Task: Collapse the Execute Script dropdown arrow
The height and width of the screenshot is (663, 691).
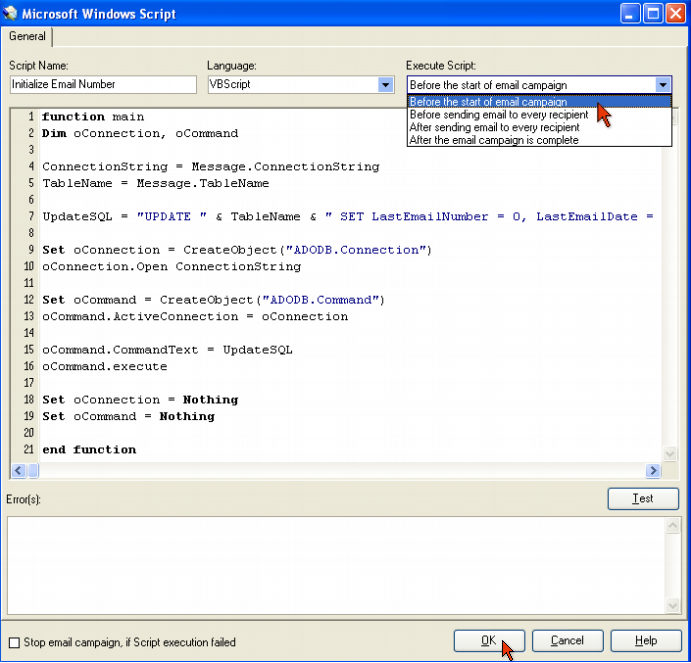Action: (x=662, y=84)
